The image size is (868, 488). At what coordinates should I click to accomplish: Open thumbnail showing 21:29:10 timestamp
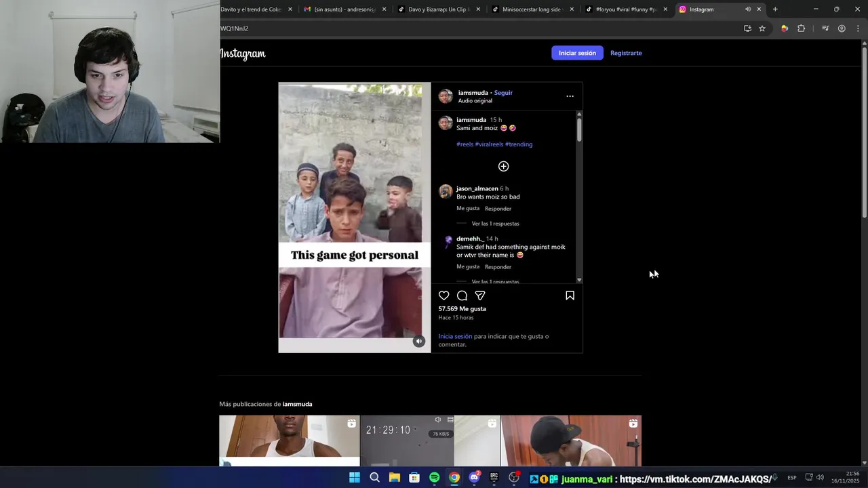[430, 441]
